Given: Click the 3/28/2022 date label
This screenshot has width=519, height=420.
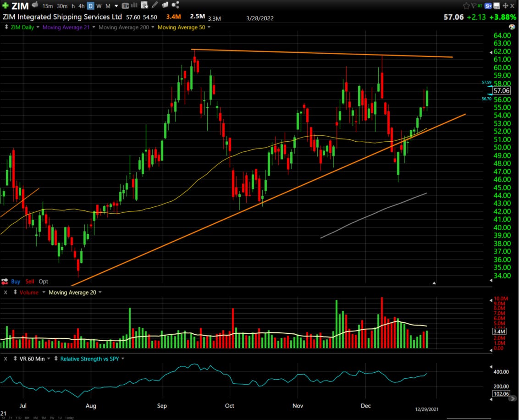Looking at the screenshot, I should 260,18.
